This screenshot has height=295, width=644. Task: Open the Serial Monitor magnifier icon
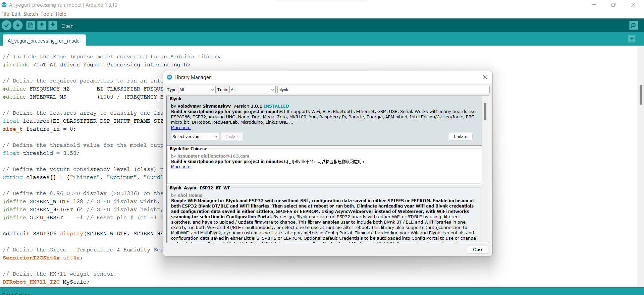[x=634, y=25]
